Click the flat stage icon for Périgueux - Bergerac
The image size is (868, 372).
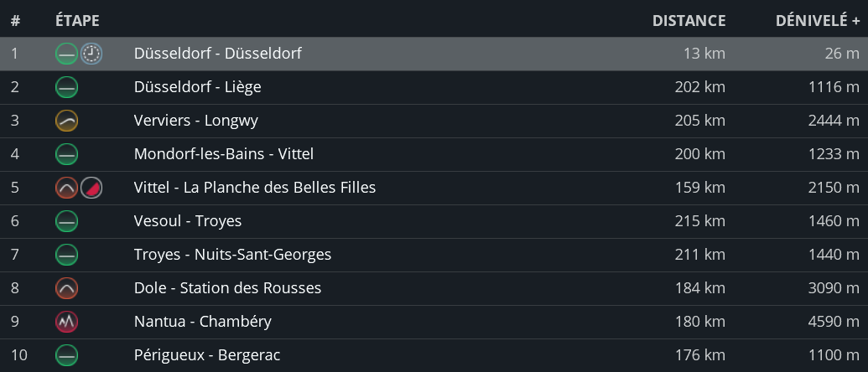click(x=66, y=356)
